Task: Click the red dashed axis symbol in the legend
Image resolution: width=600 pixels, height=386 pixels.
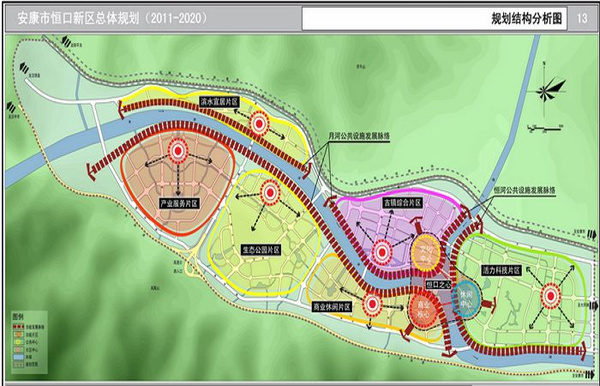Action: click(18, 327)
